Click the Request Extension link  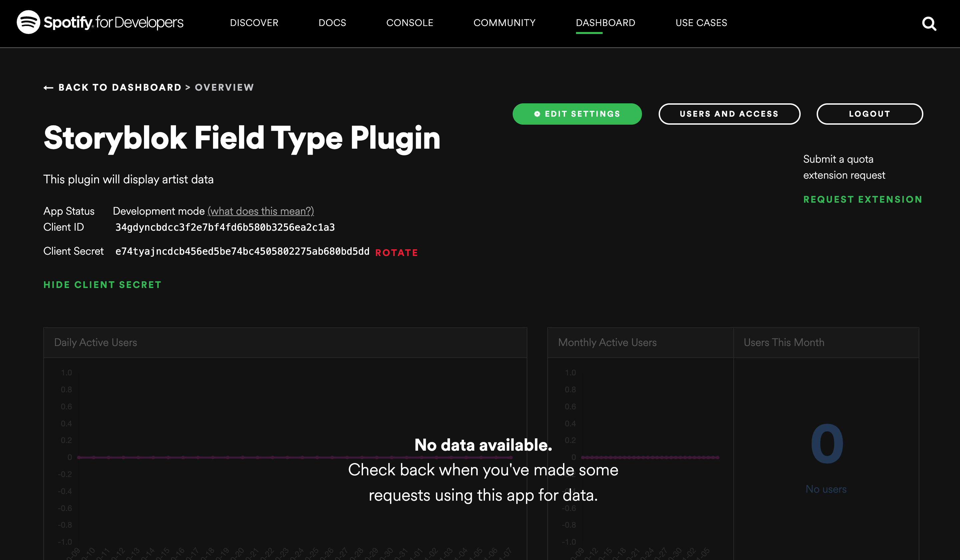click(862, 199)
